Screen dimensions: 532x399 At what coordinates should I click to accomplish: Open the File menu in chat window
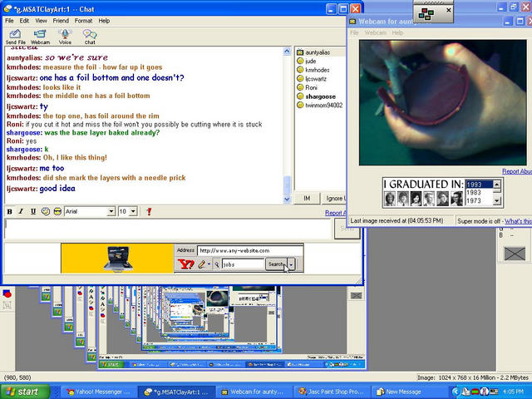click(x=9, y=21)
